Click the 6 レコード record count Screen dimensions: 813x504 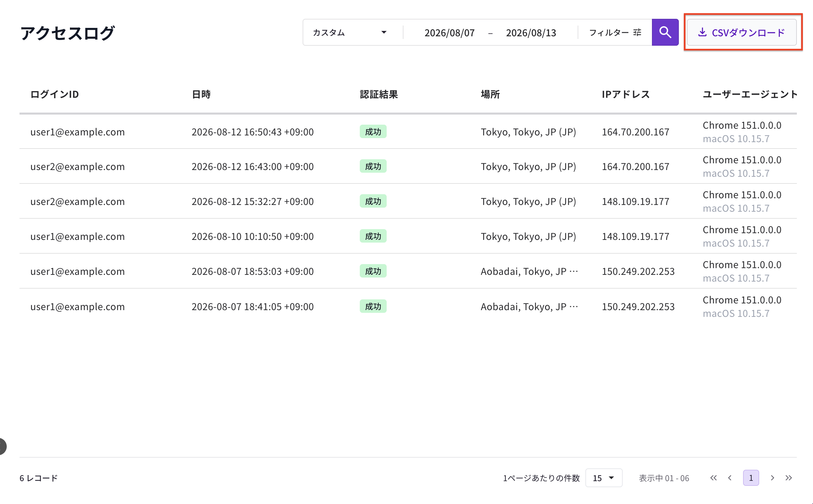pos(39,478)
